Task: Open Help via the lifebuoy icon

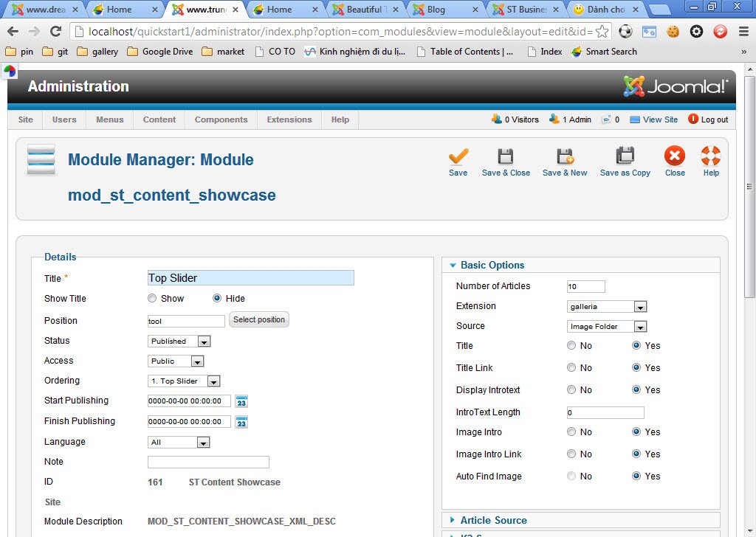Action: coord(710,157)
